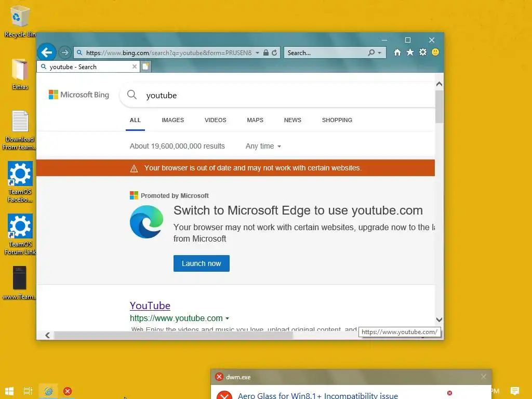Open the YouTube search result link

coord(150,305)
